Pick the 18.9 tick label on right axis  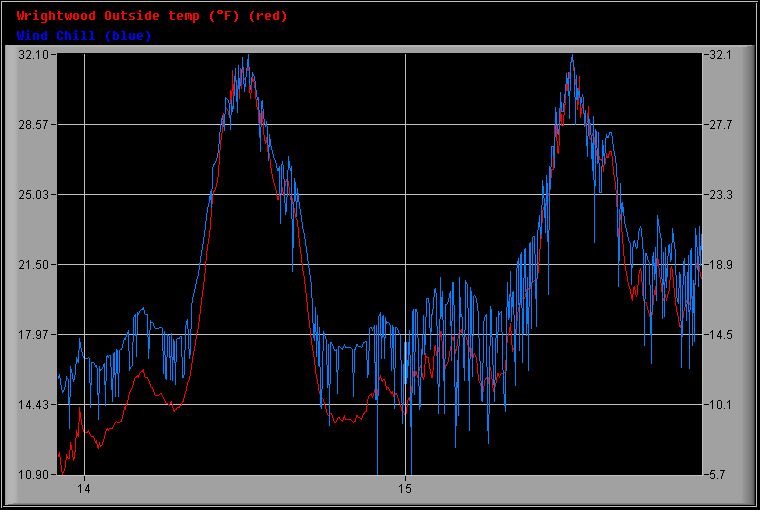tap(722, 265)
